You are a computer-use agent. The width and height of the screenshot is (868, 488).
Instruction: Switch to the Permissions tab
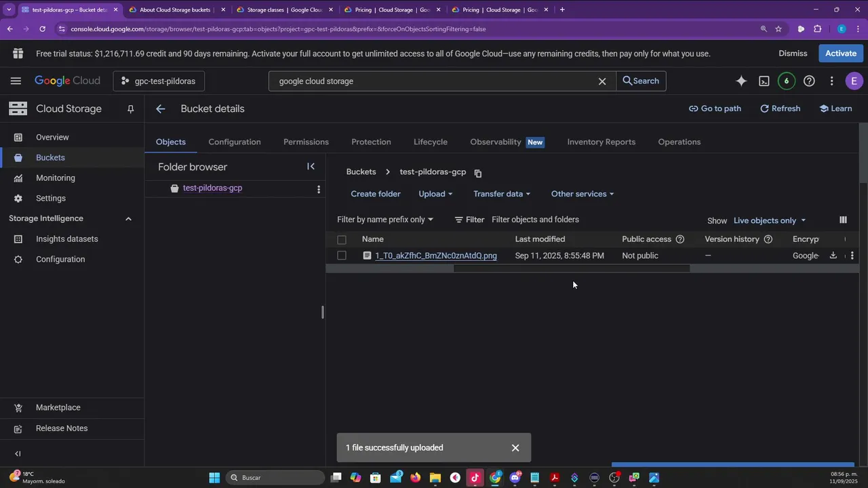click(306, 142)
